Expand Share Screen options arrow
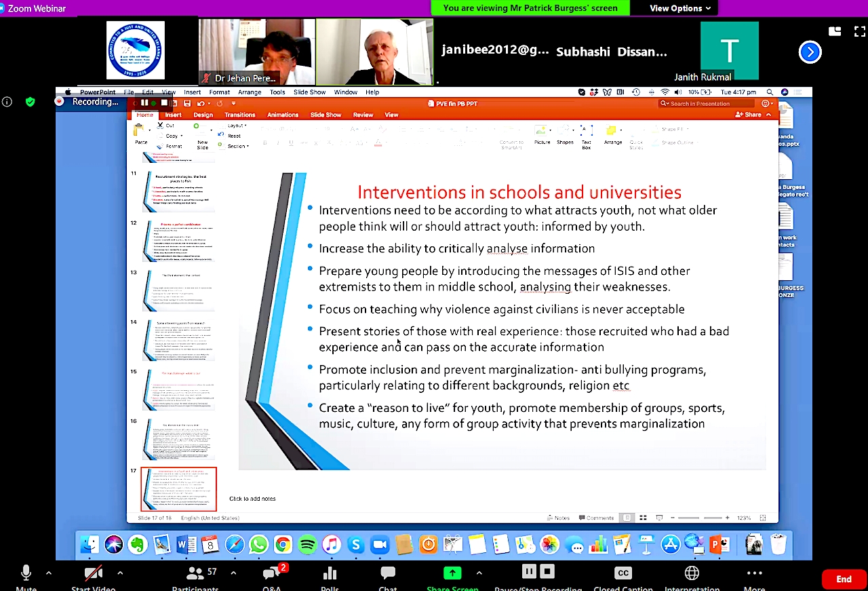 click(x=479, y=573)
